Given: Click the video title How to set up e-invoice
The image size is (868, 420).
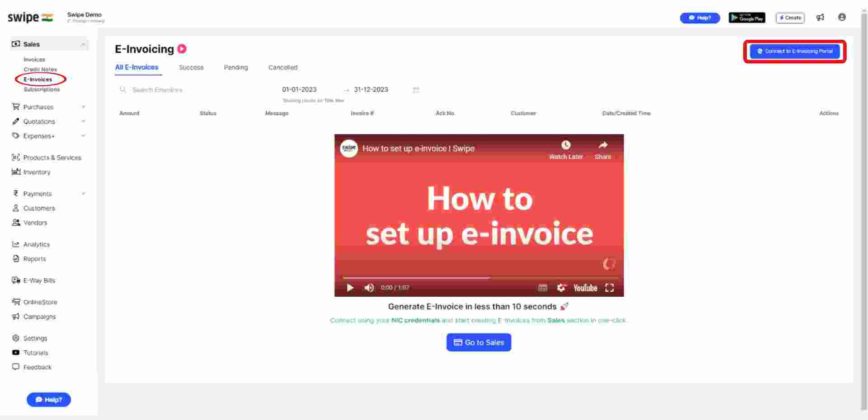Looking at the screenshot, I should click(418, 149).
